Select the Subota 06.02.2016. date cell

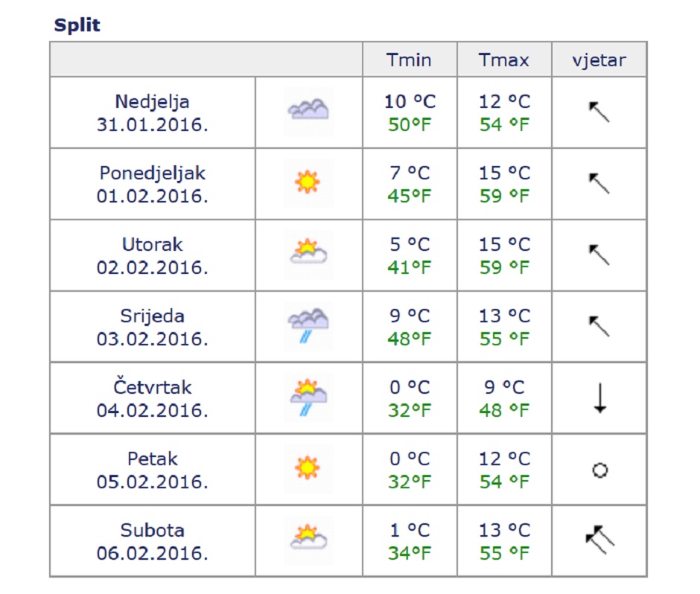click(x=153, y=541)
